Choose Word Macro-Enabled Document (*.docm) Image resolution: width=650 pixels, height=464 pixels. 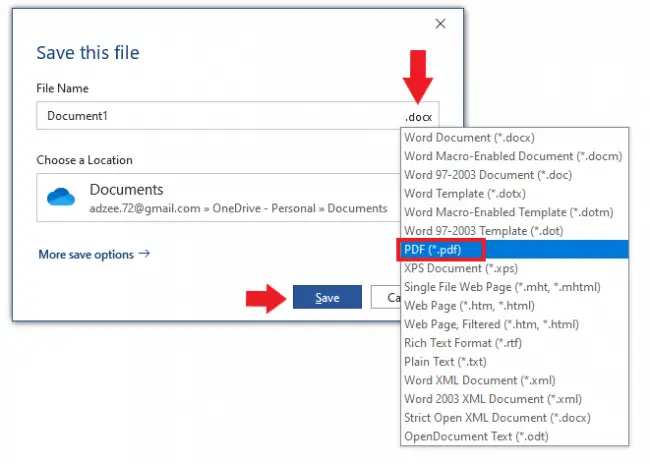(x=514, y=156)
